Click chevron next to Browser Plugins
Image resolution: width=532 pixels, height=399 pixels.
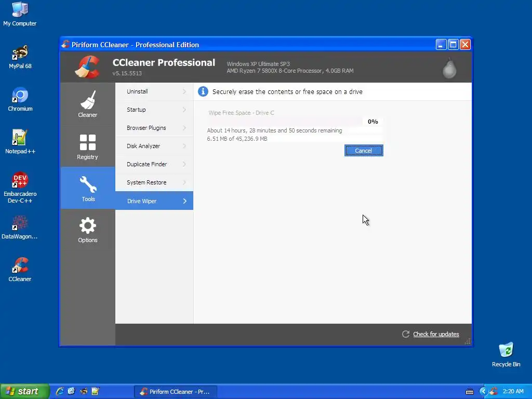pyautogui.click(x=184, y=128)
